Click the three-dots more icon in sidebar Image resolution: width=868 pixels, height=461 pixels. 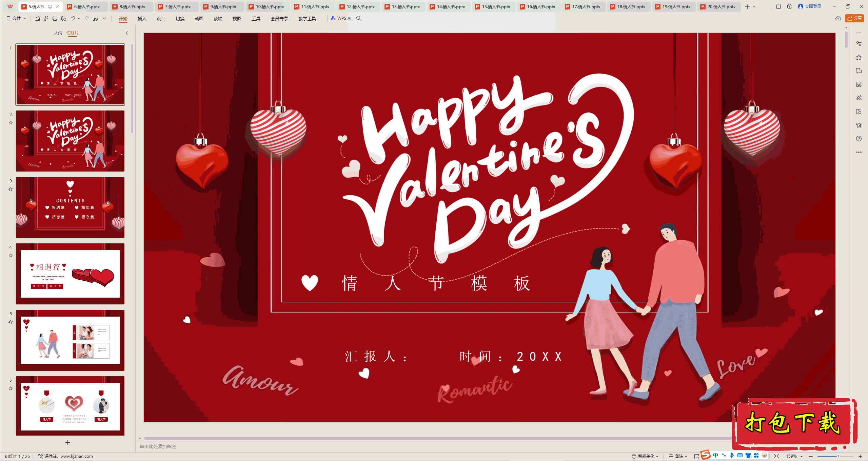click(x=859, y=152)
